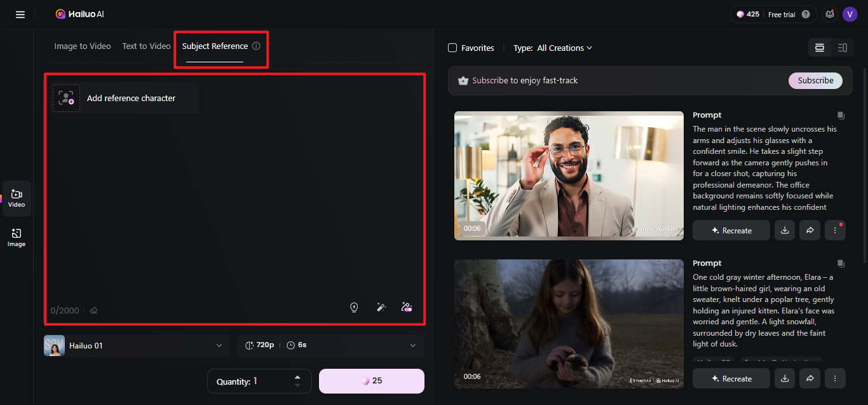Screen dimensions: 868x405
Task: Open more options for man video
Action: (x=835, y=230)
